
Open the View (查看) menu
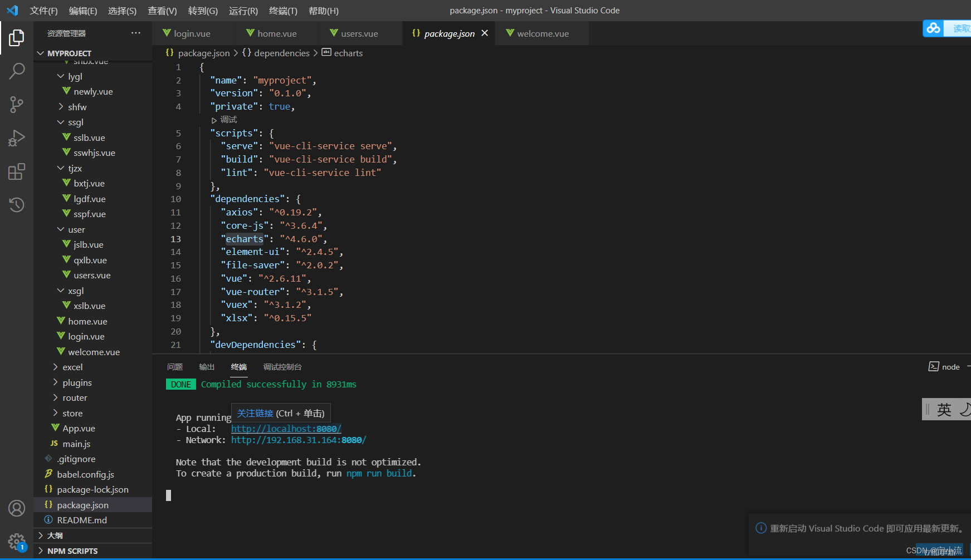coord(162,11)
